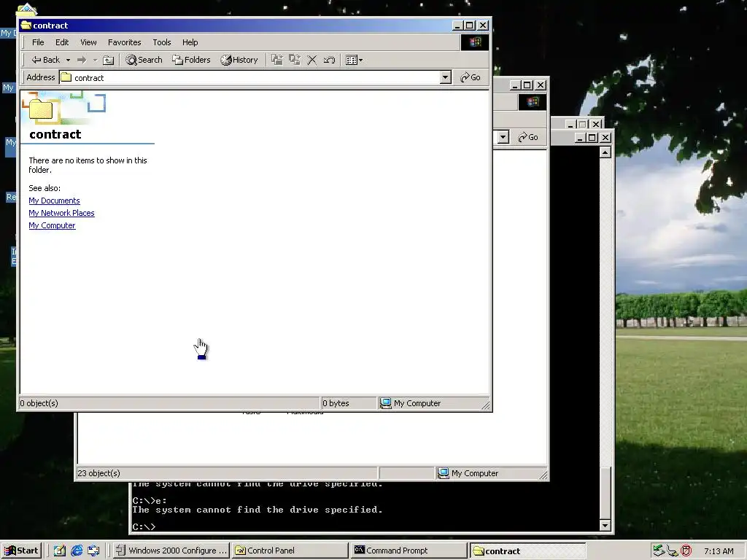Switch to Windows 2000 Configure taskbar button
Image resolution: width=747 pixels, height=560 pixels.
(x=172, y=551)
